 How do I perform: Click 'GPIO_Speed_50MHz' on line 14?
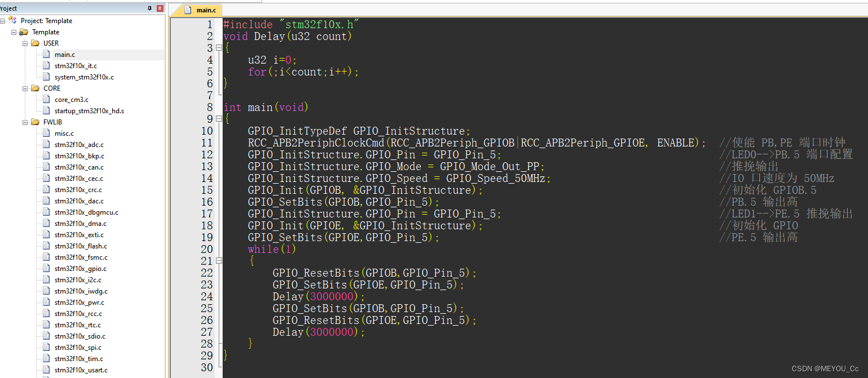click(x=495, y=178)
